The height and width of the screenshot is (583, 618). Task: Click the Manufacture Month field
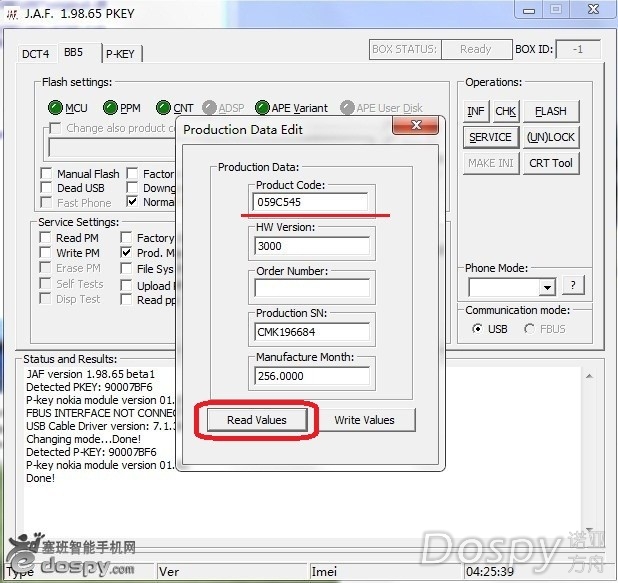[312, 376]
